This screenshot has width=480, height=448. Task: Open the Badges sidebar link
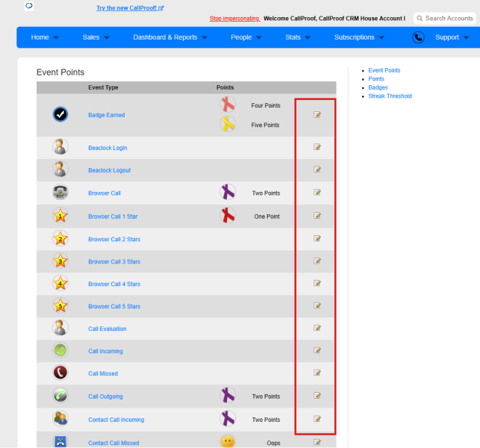click(378, 87)
